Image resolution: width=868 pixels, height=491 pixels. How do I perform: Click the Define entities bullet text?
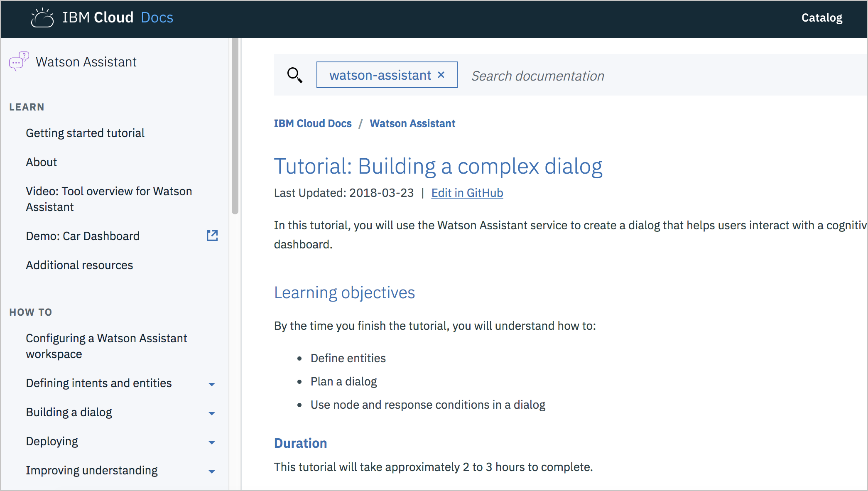348,358
